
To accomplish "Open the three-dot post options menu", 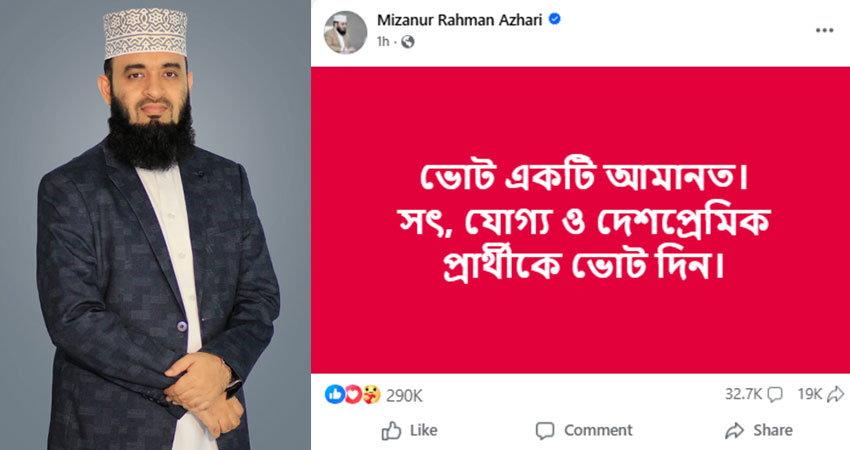I will (824, 30).
